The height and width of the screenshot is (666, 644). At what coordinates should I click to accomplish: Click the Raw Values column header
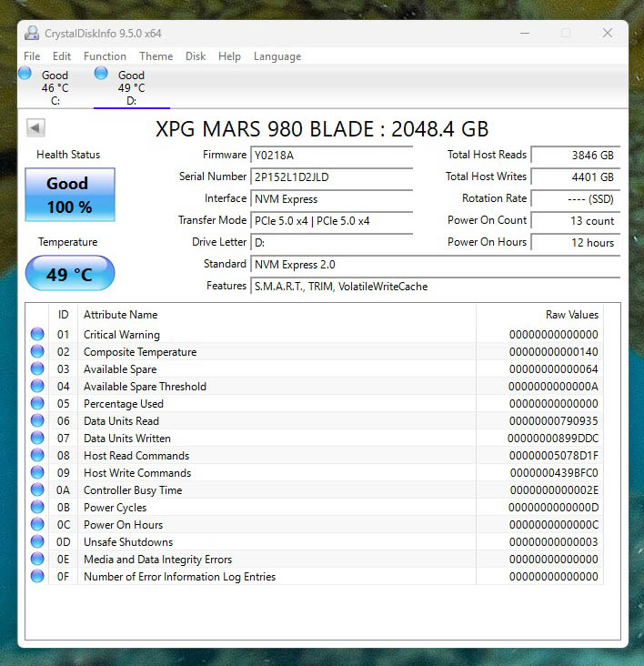click(539, 315)
